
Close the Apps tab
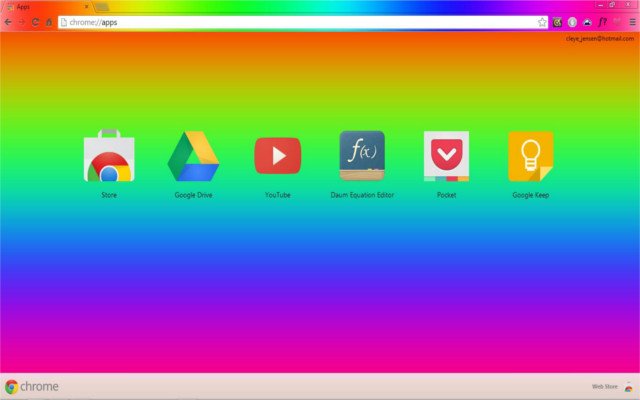pyautogui.click(x=86, y=7)
